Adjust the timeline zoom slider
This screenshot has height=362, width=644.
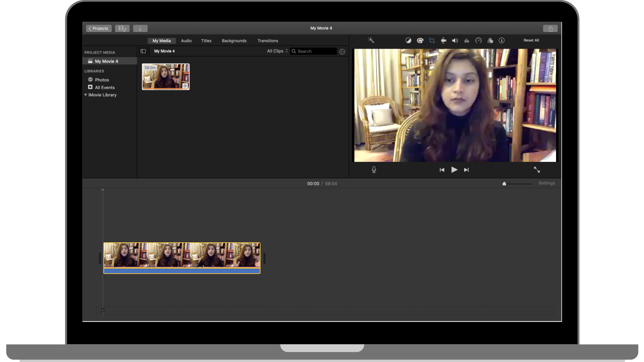(x=504, y=184)
